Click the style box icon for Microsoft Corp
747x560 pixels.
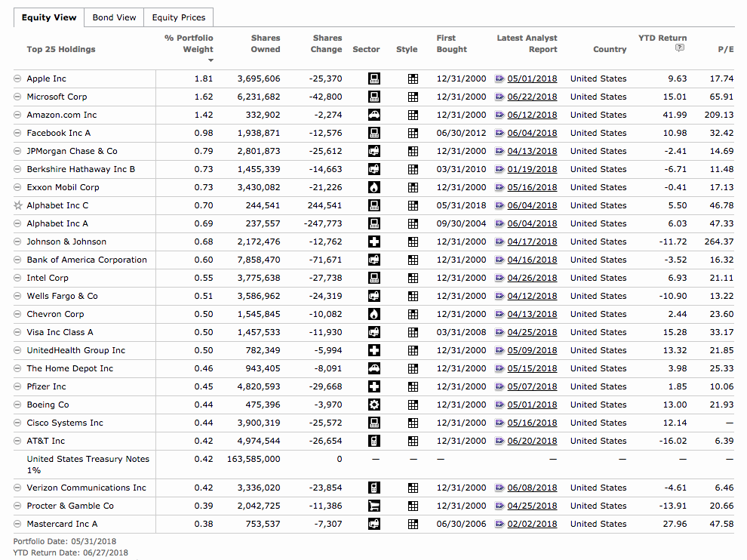click(x=413, y=97)
